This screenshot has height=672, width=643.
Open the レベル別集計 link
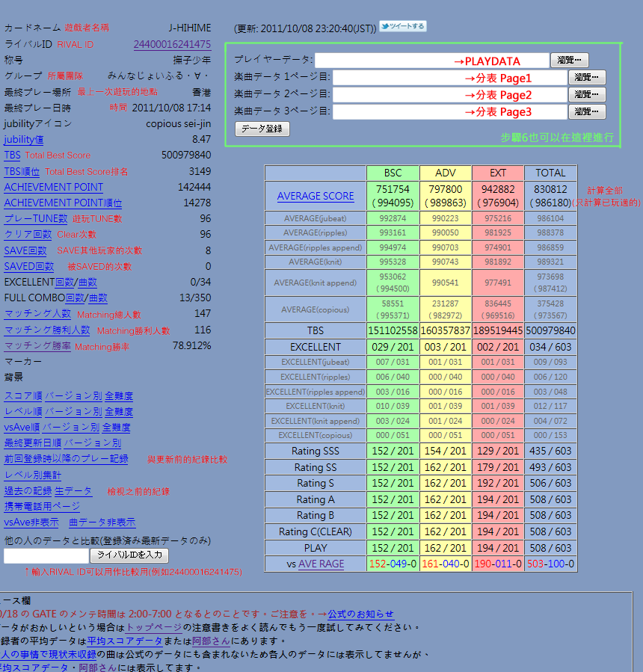coord(33,475)
